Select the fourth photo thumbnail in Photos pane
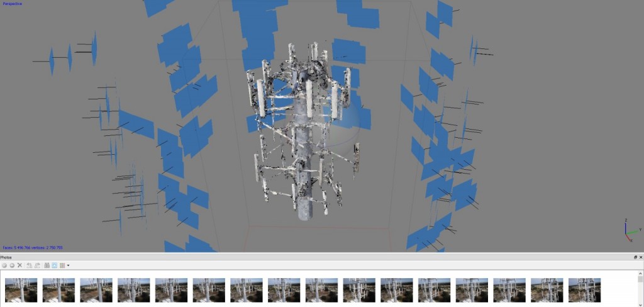This screenshot has height=307, width=644. 134,290
